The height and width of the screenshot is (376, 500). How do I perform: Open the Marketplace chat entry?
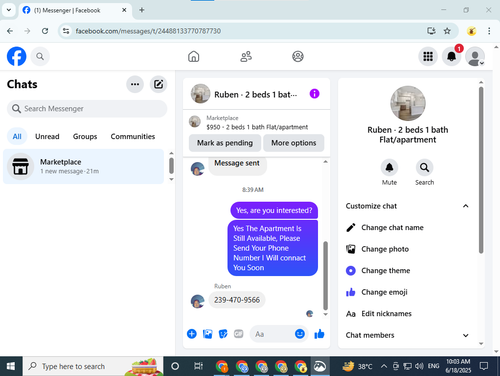point(83,166)
